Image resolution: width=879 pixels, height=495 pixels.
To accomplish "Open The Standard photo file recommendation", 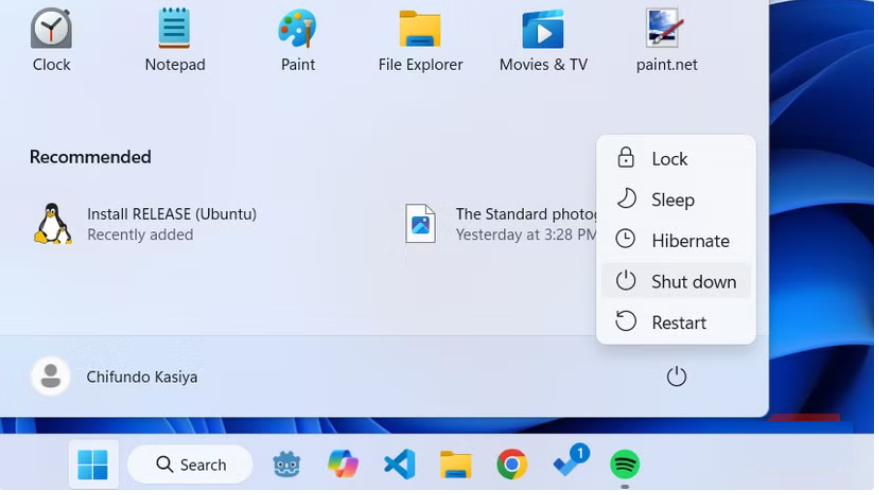I will (499, 224).
